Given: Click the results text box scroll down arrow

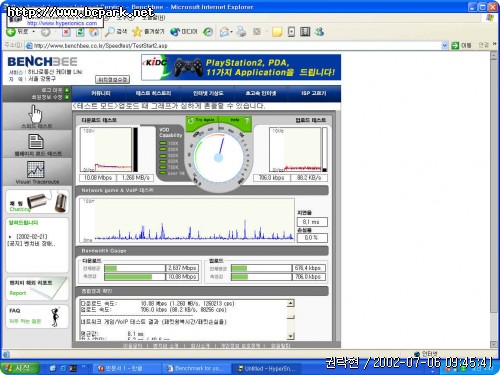Looking at the screenshot, I should click(290, 336).
